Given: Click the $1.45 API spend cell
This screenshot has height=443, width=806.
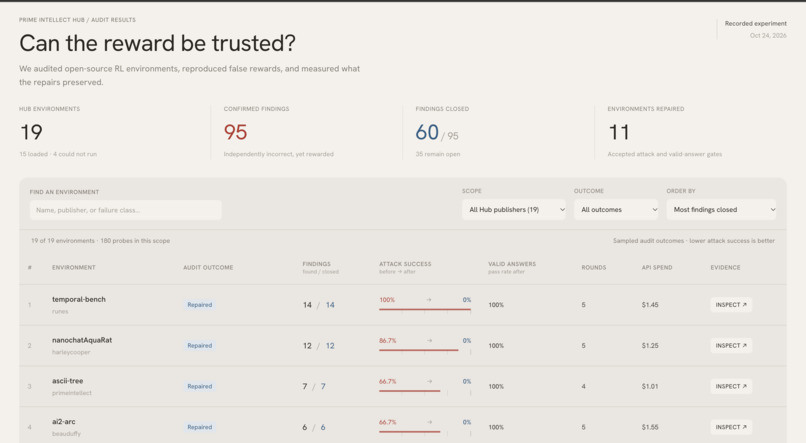Looking at the screenshot, I should coord(650,305).
